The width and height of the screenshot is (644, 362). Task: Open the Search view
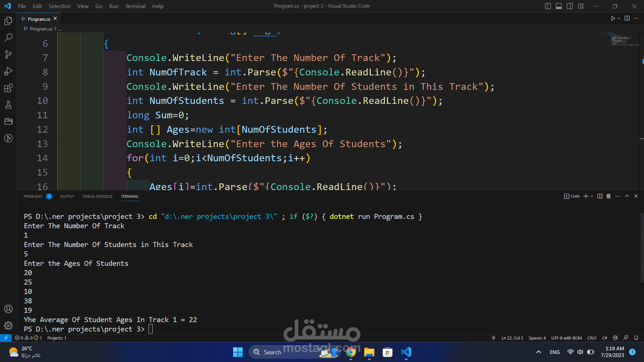8,38
